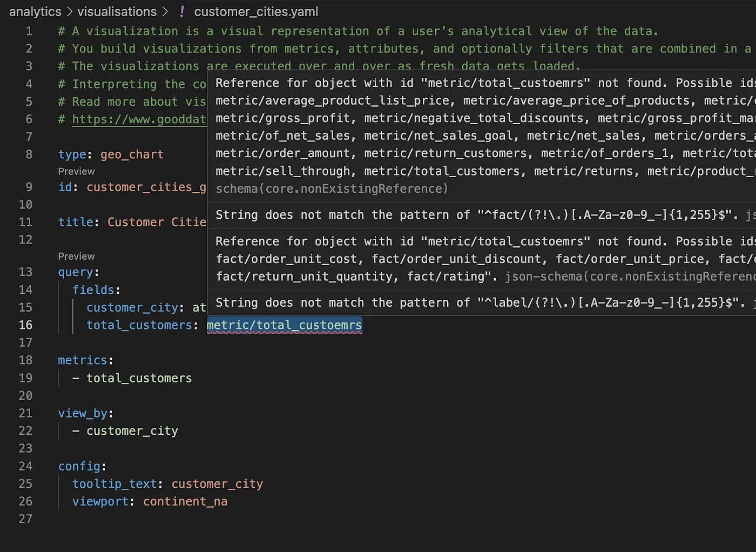This screenshot has height=552, width=756.
Task: Click the viewport value continent_na
Action: click(185, 501)
